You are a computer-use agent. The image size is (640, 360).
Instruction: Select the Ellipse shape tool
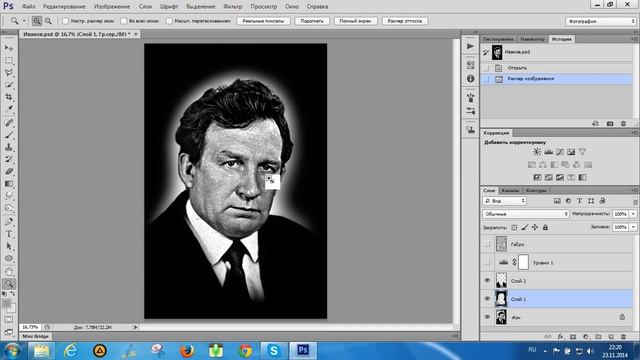[x=9, y=258]
